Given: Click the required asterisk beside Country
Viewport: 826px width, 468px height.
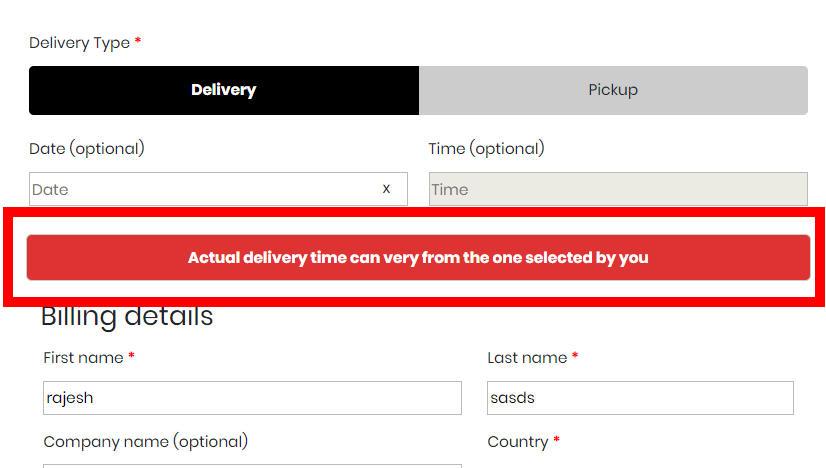Looking at the screenshot, I should (x=556, y=441).
